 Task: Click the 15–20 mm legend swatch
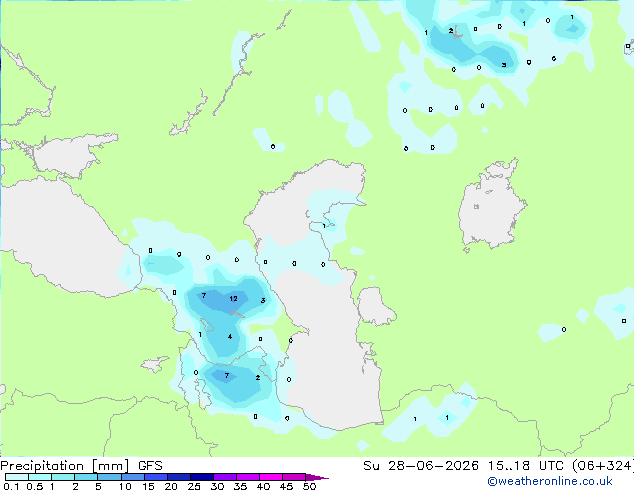(x=155, y=477)
